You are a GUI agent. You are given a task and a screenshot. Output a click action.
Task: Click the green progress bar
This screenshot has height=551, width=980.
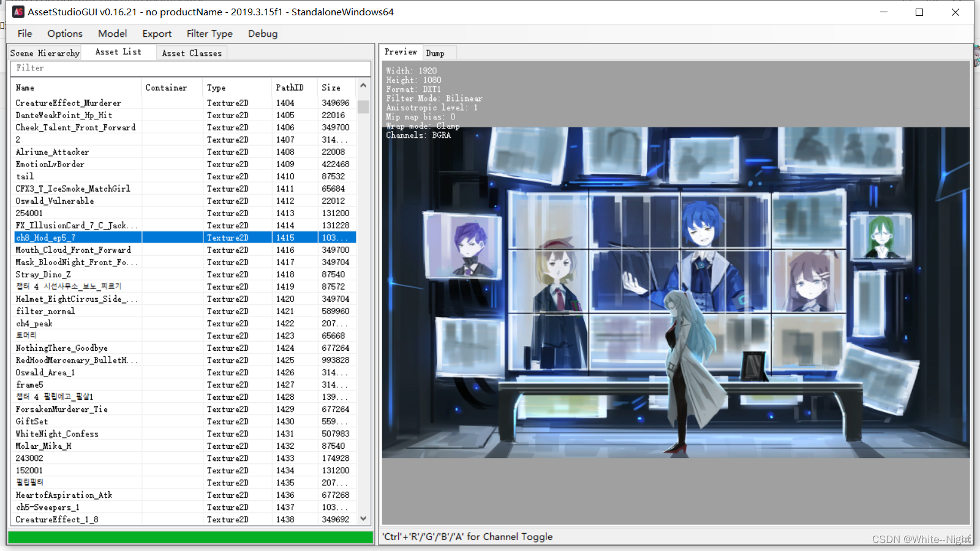click(x=190, y=537)
